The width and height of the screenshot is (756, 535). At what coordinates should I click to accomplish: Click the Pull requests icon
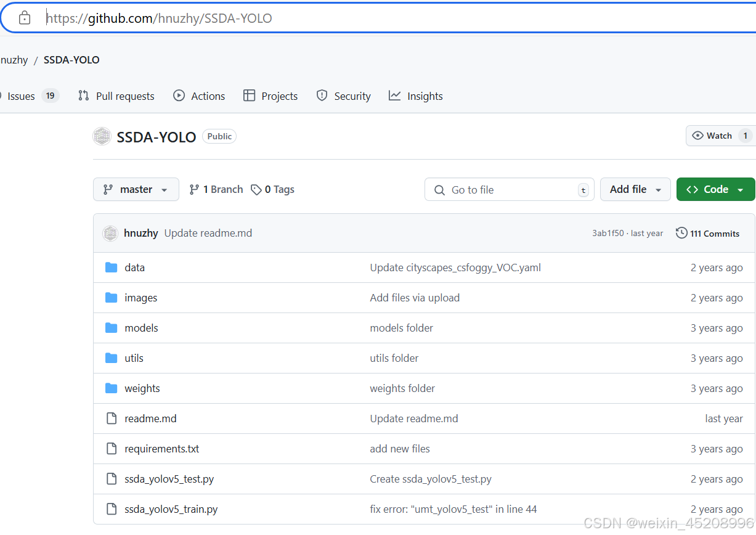[x=84, y=96]
